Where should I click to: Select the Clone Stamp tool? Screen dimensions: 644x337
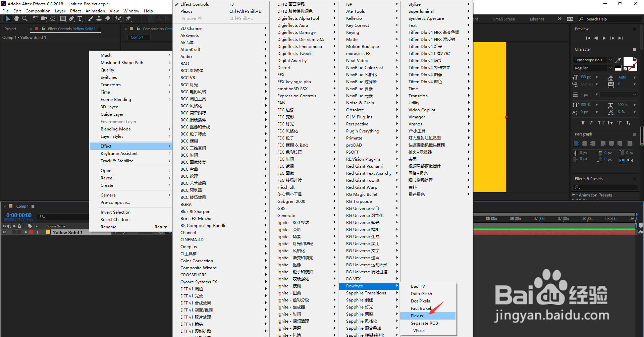[99, 19]
